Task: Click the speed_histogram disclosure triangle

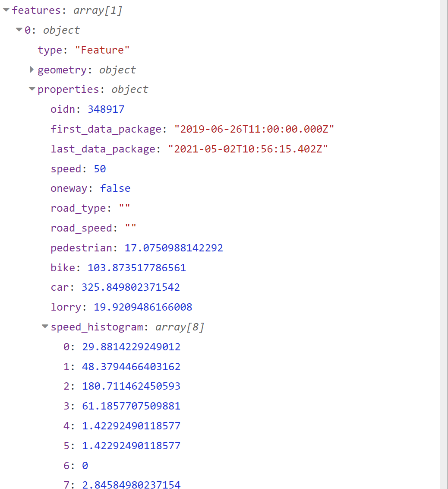Action: click(x=45, y=327)
